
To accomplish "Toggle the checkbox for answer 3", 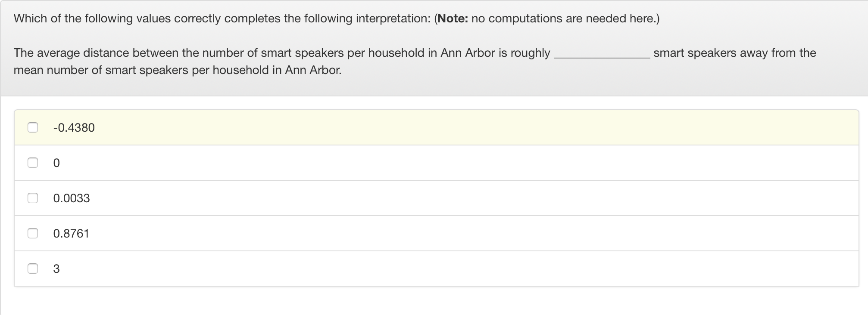I will coord(33,269).
